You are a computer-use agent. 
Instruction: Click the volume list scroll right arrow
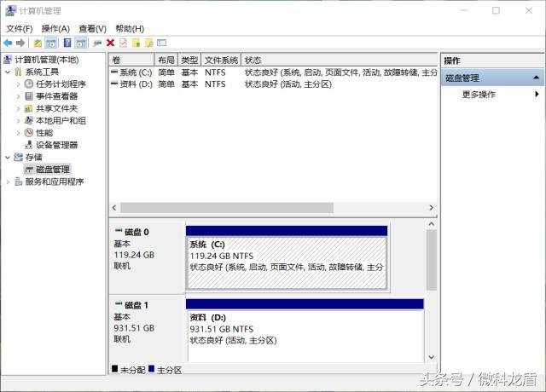[x=432, y=208]
